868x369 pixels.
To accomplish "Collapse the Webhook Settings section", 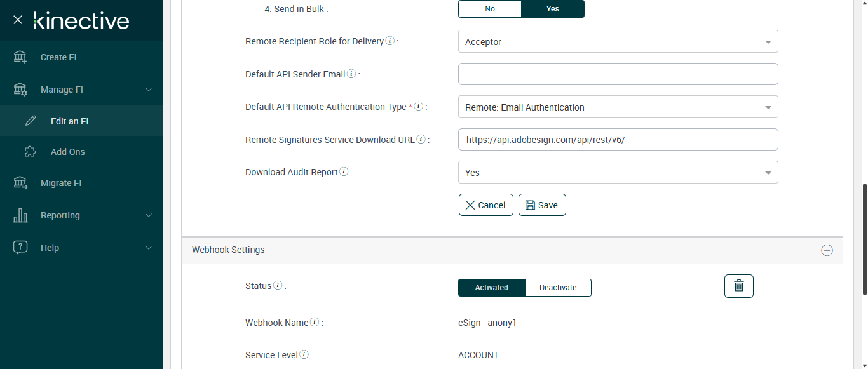I will click(827, 250).
